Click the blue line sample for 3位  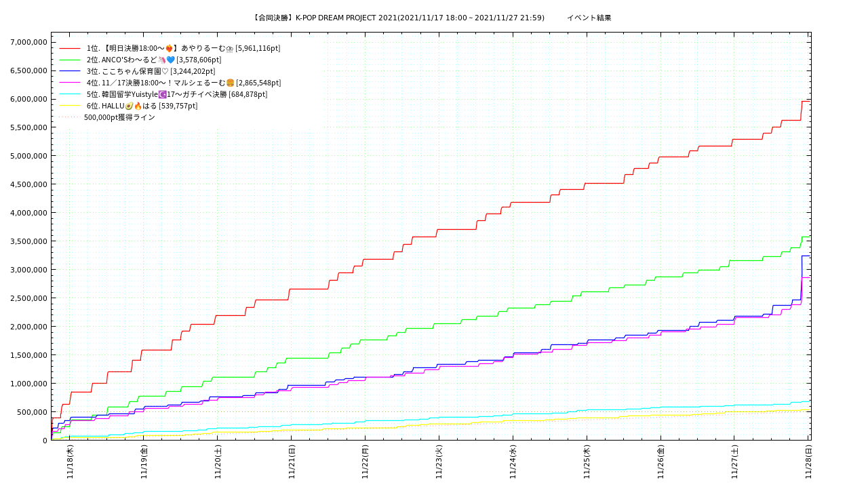pos(70,71)
